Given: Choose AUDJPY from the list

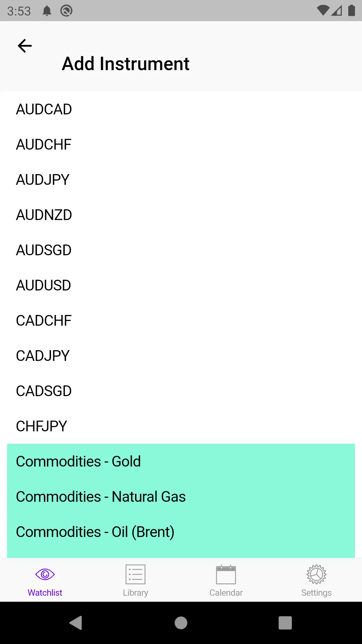Looking at the screenshot, I should point(43,180).
